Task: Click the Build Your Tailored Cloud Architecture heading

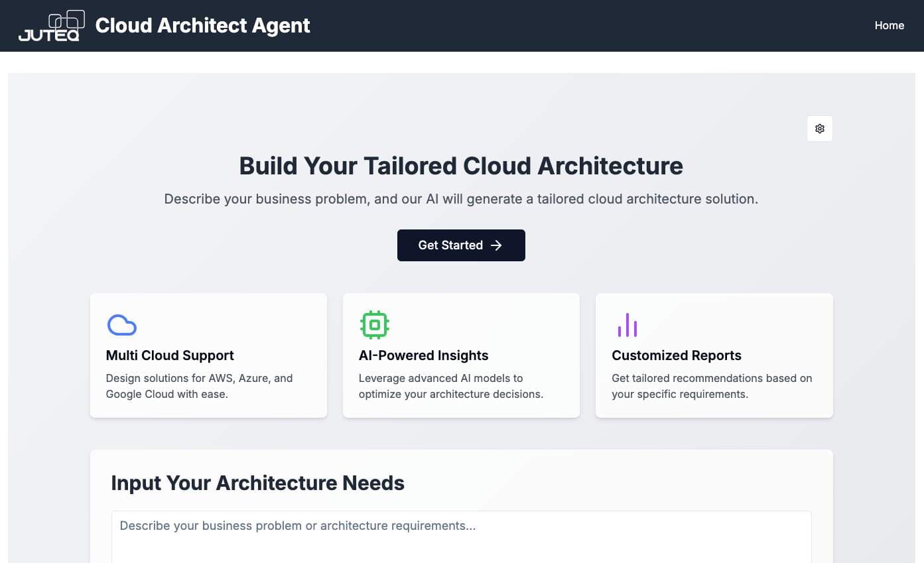Action: coord(461,166)
